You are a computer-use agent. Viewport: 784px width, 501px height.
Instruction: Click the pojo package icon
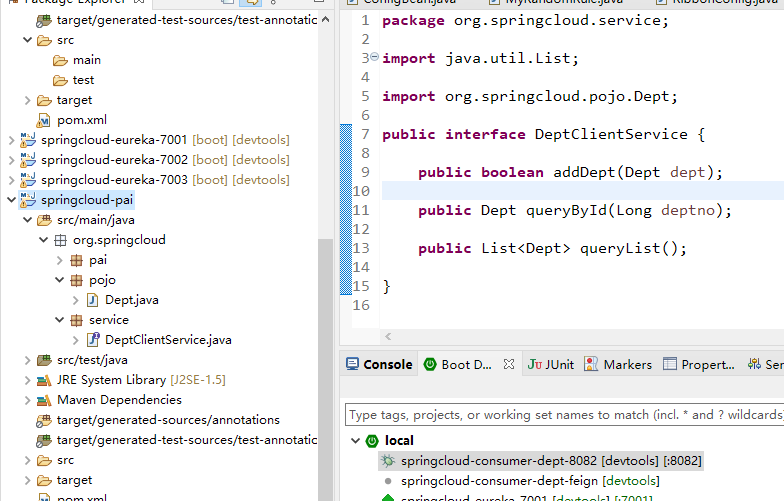76,280
